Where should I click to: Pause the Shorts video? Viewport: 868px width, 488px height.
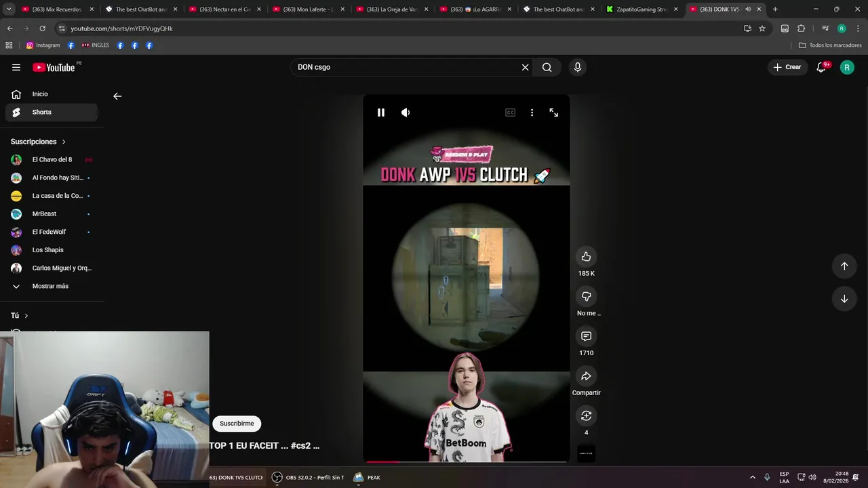tap(381, 113)
